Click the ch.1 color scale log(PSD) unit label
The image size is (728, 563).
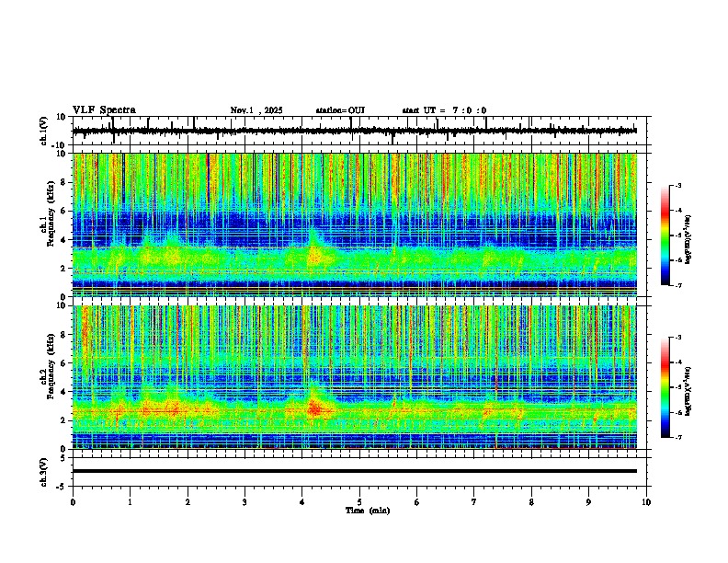click(688, 240)
